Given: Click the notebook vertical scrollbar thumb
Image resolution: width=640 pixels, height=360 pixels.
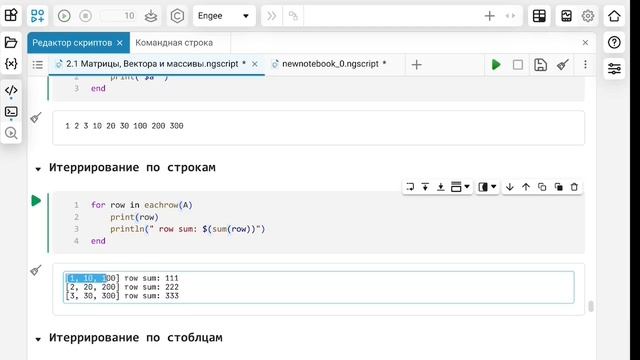Looking at the screenshot, I should pos(591,306).
